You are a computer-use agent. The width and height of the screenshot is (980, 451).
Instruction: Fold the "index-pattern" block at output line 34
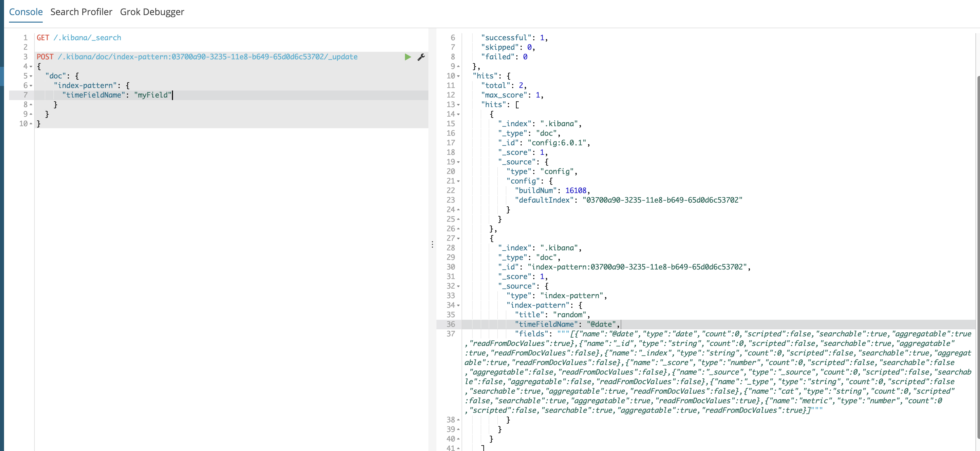click(x=458, y=305)
